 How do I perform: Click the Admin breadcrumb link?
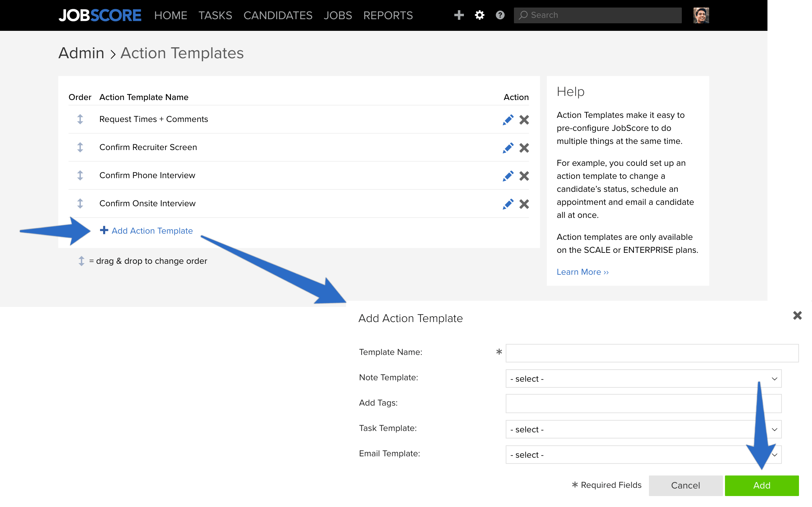coord(81,53)
